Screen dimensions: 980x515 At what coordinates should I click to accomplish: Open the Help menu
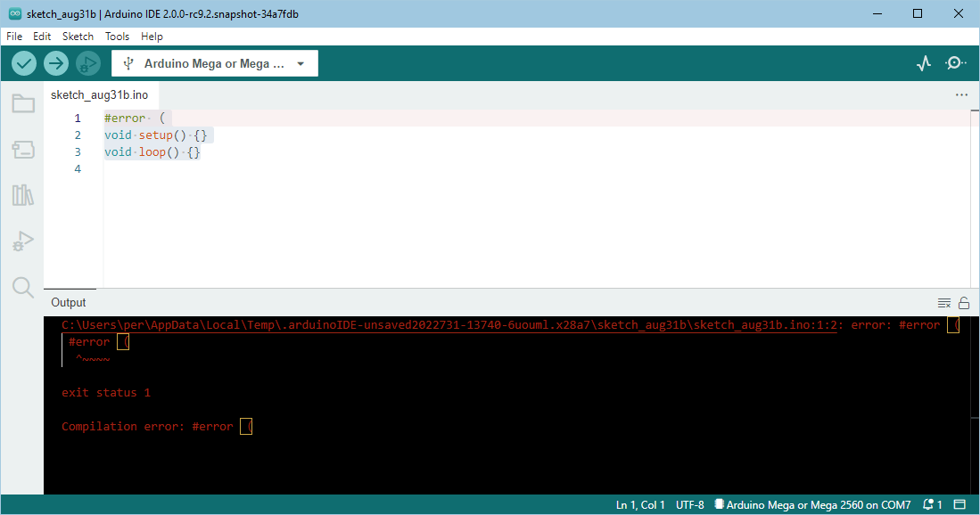(x=152, y=37)
